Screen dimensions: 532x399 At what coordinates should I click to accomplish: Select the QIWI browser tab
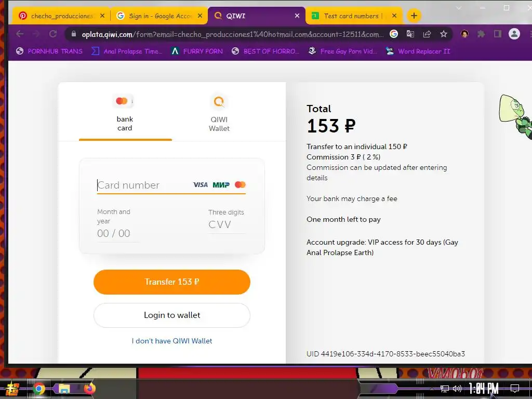(x=256, y=16)
